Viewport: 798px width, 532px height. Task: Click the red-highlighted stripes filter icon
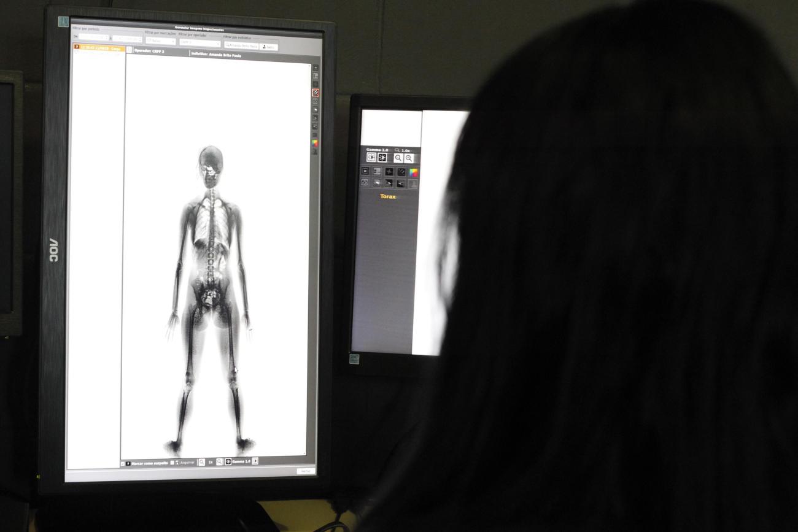tap(315, 93)
